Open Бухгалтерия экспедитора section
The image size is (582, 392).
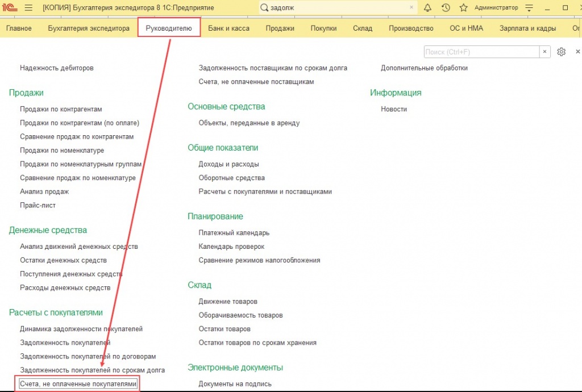pos(89,28)
